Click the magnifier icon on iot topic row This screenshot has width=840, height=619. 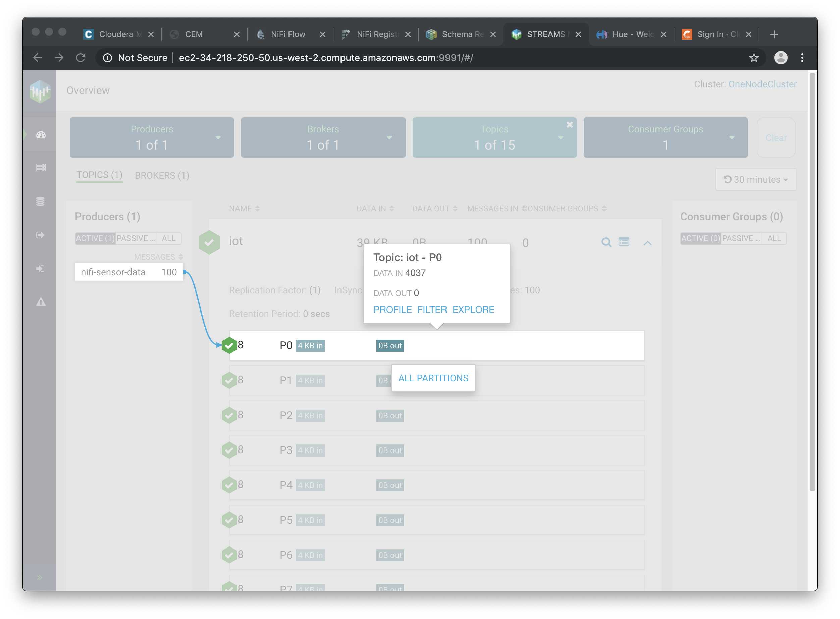[x=606, y=242]
